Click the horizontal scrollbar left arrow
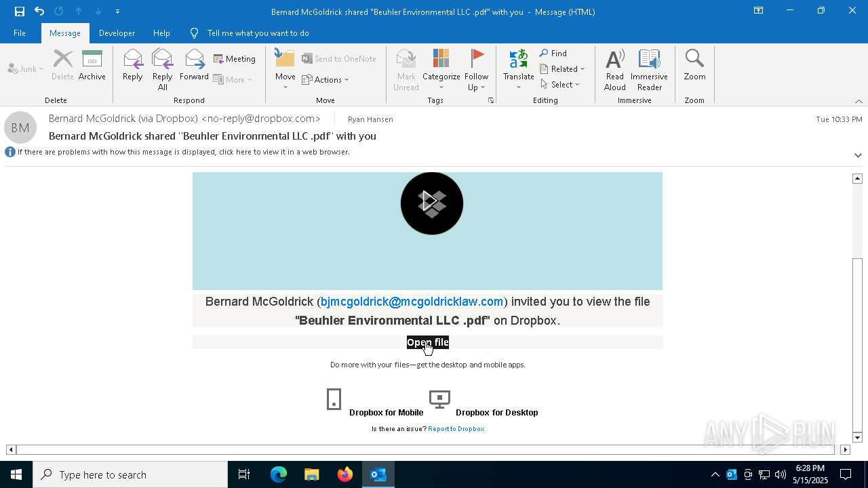The width and height of the screenshot is (868, 488). click(11, 449)
